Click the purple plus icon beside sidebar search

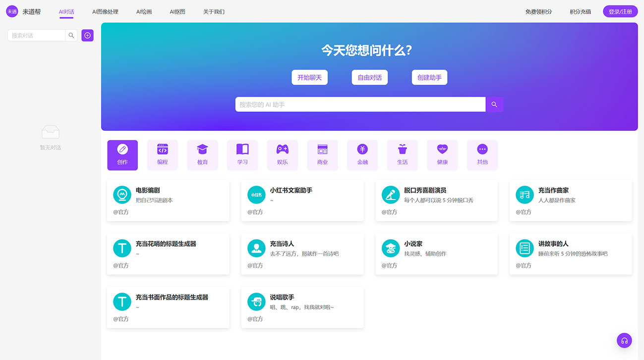(x=87, y=35)
